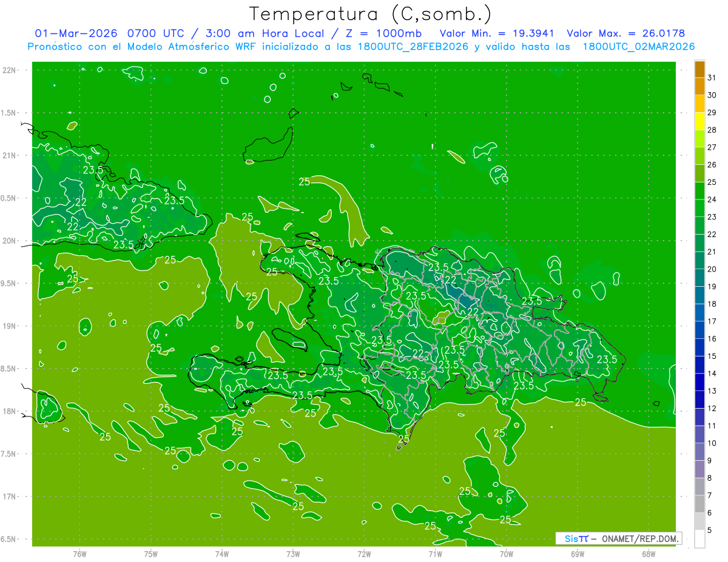
Task: Click the "17N" latitude axis label
Action: (x=10, y=497)
